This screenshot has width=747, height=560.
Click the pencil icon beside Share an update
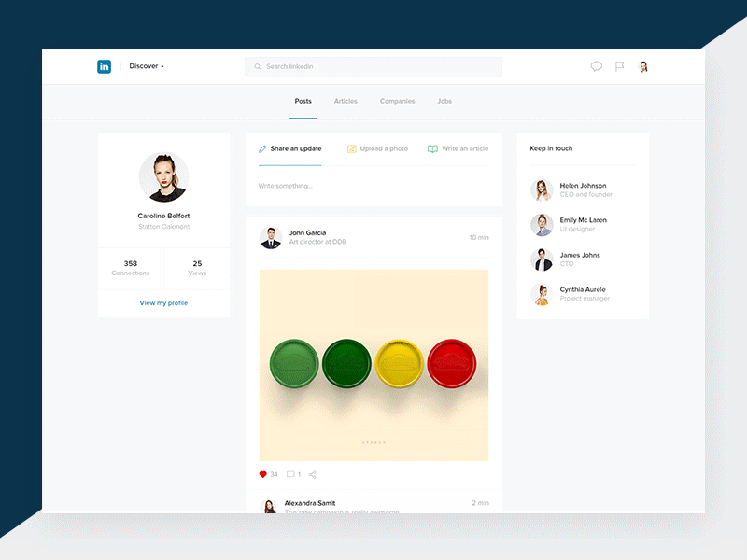[262, 149]
